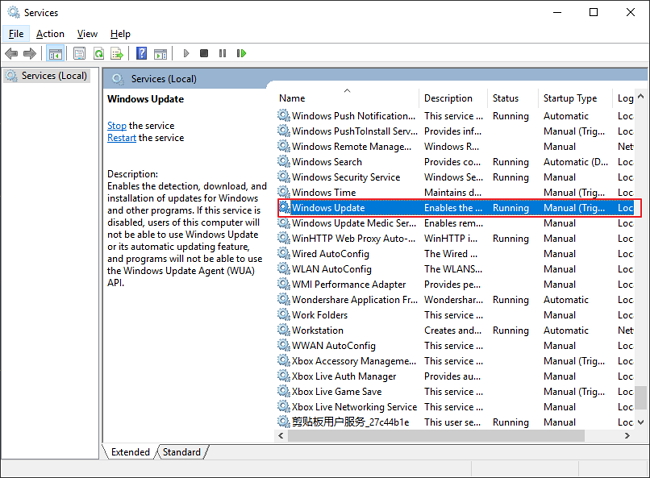Screen dimensions: 650x478
Task: Sort by the Startup Type column header
Action: click(569, 98)
